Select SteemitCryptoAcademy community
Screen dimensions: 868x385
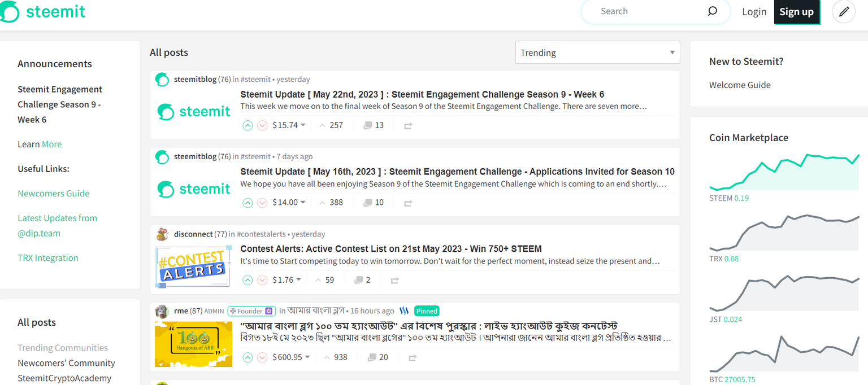pyautogui.click(x=64, y=378)
